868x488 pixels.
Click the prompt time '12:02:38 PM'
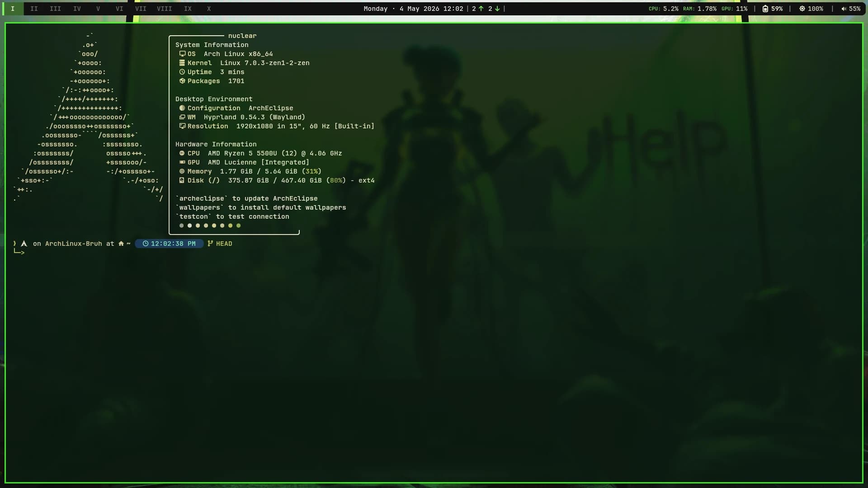(x=173, y=244)
